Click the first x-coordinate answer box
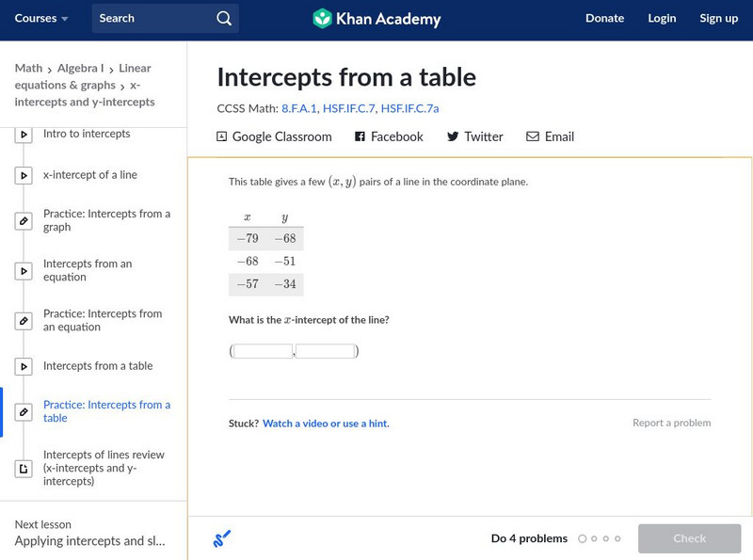 coord(264,352)
